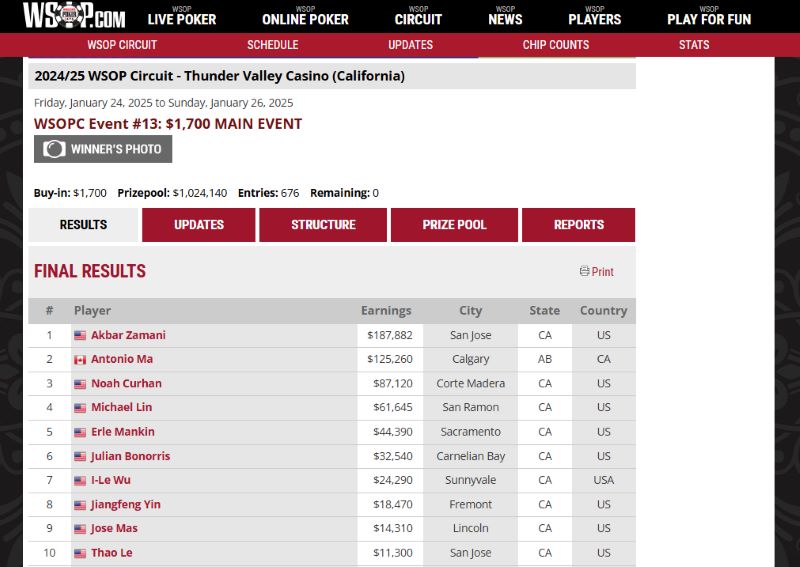
Task: Open Jose Mas's player profile
Action: click(114, 529)
